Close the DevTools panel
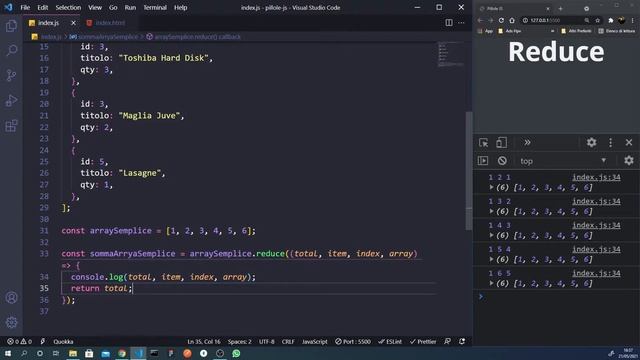This screenshot has height=360, width=640. 629,142
